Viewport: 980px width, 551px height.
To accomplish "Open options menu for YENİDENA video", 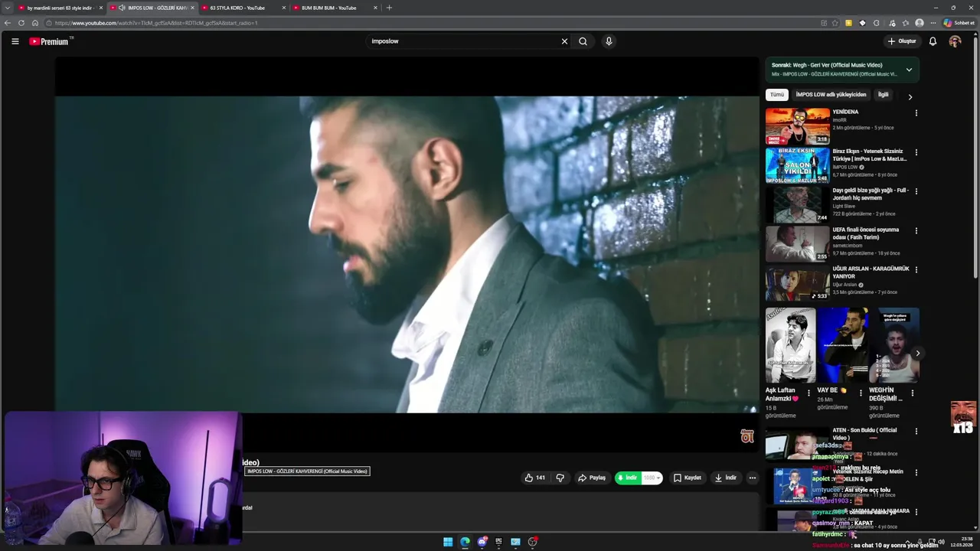I will 916,113.
